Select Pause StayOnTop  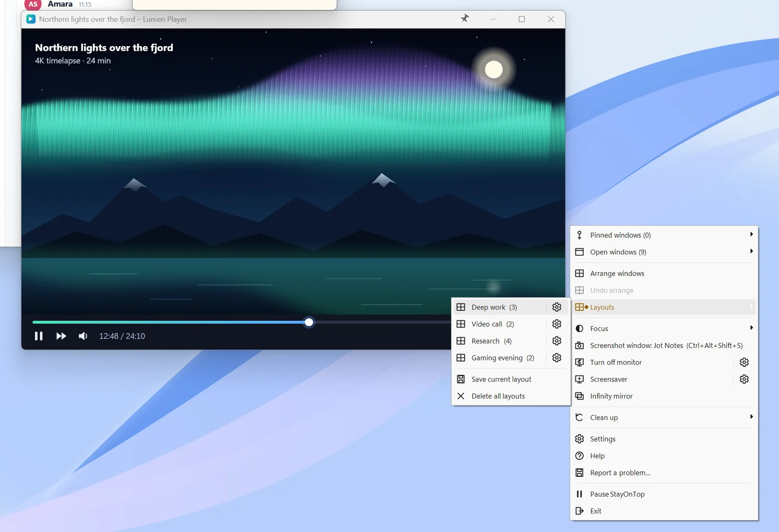[x=664, y=494]
